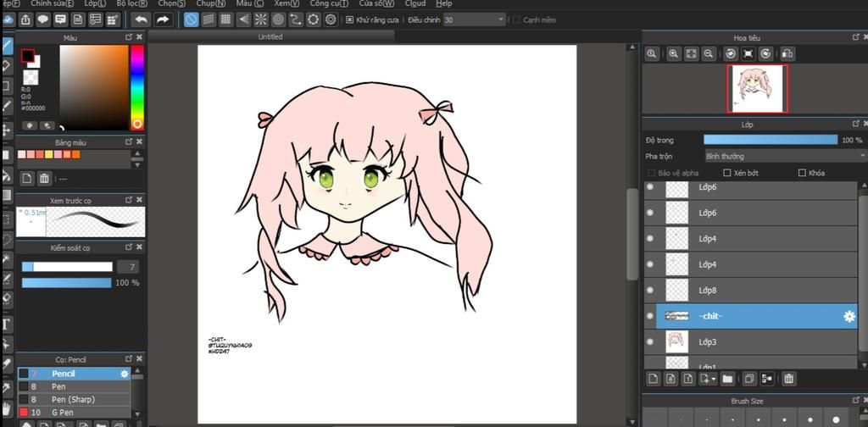Screen dimensions: 868x427
Task: Flip the canvas view in navigator
Action: pyautogui.click(x=787, y=53)
